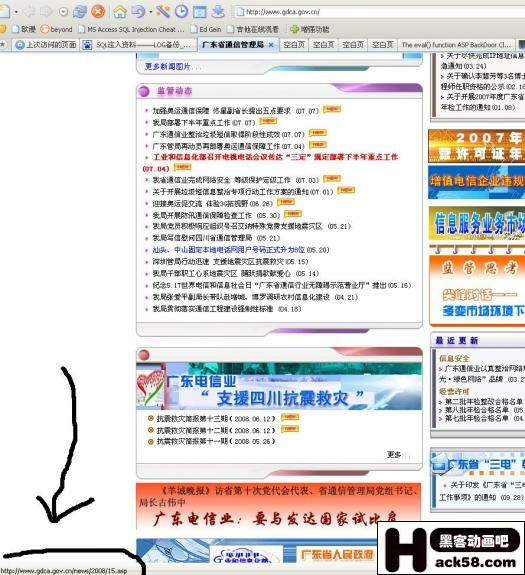This screenshot has height=575, width=525.
Task: Click the undo close tab icon
Action: 138,12
